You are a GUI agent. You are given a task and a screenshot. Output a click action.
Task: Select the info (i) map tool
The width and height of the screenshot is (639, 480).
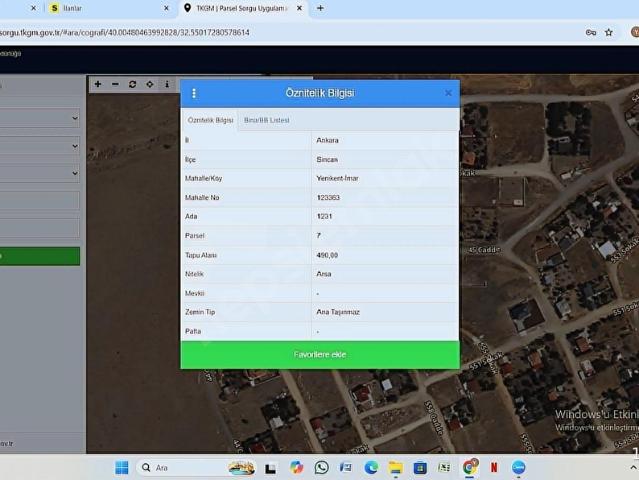(x=167, y=84)
